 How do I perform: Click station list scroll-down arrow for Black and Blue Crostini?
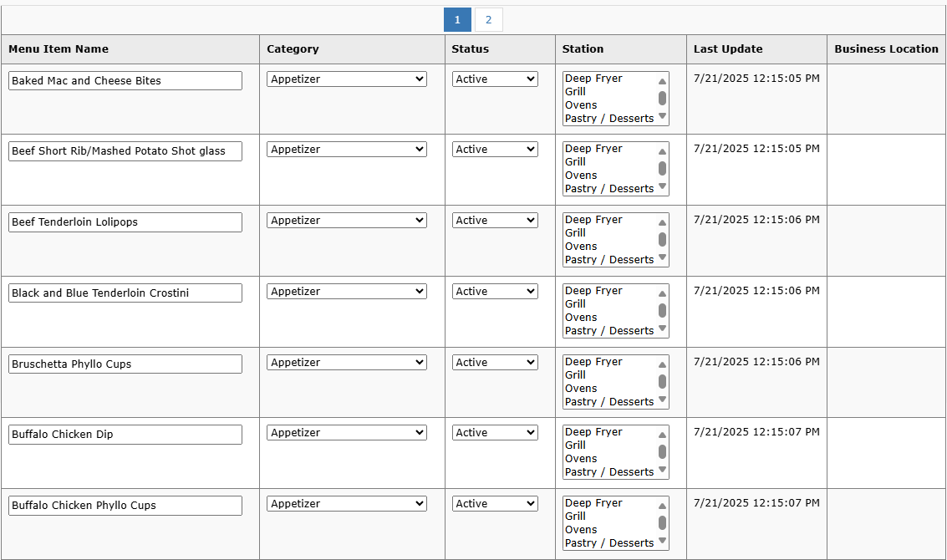coord(663,328)
